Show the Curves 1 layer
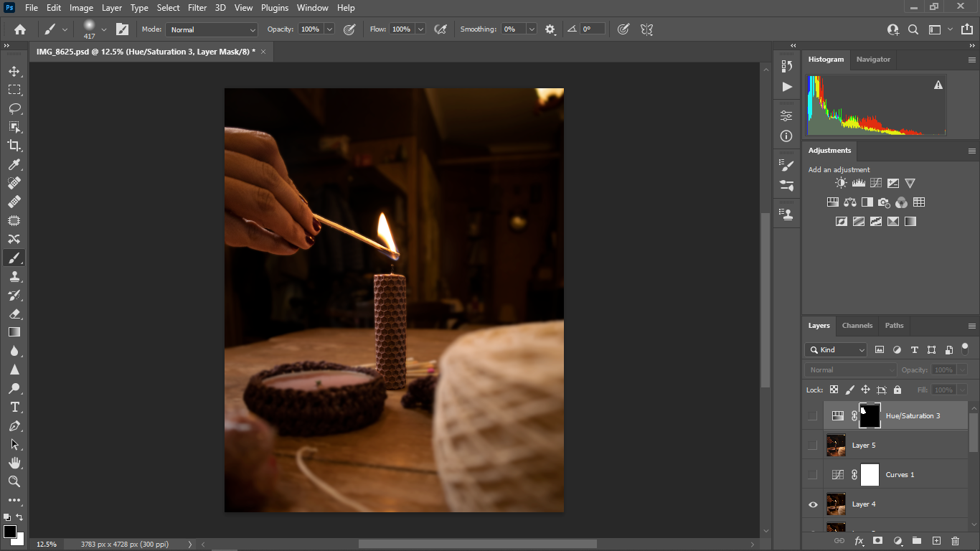 812,474
